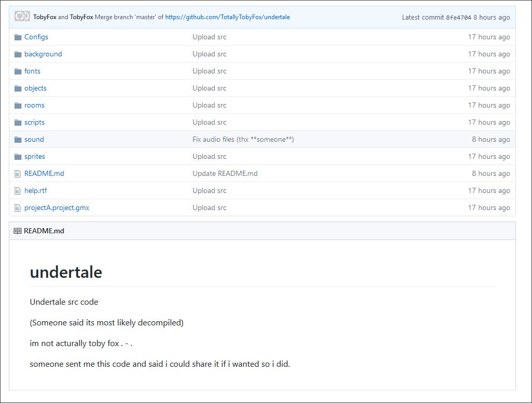Click README.md title in readme panel header
This screenshot has height=403, width=532.
click(x=44, y=231)
